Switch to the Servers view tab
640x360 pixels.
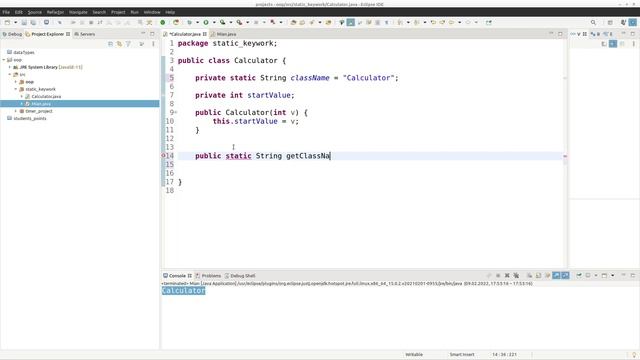coord(84,34)
